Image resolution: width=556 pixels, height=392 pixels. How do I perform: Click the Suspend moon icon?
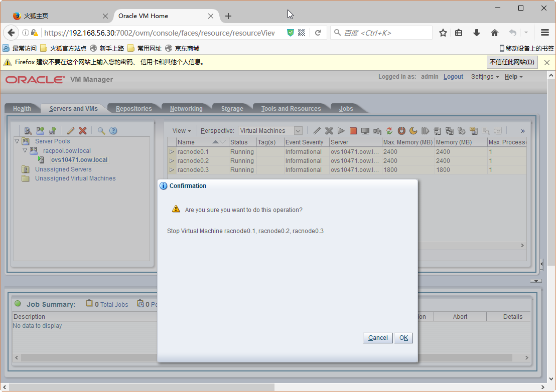coord(413,131)
